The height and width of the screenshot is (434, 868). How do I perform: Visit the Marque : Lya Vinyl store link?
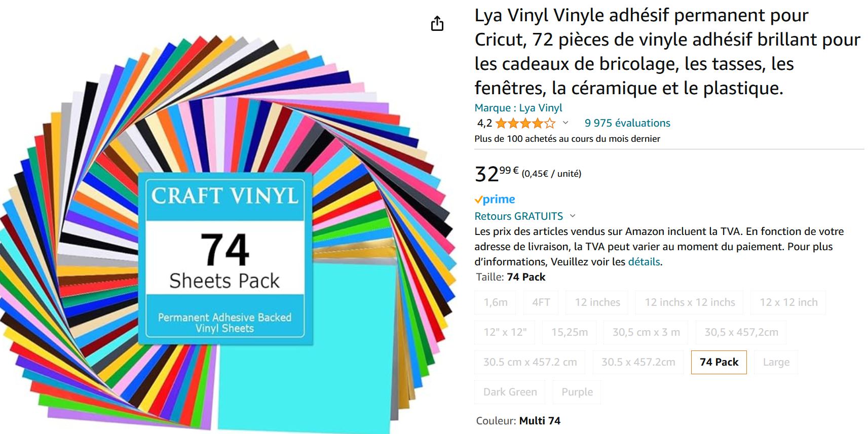pos(518,108)
